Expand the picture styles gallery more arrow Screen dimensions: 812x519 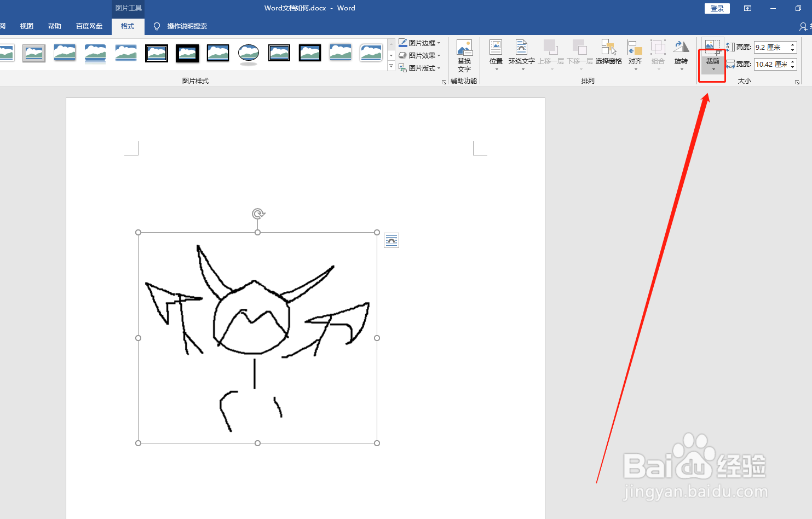[x=391, y=67]
